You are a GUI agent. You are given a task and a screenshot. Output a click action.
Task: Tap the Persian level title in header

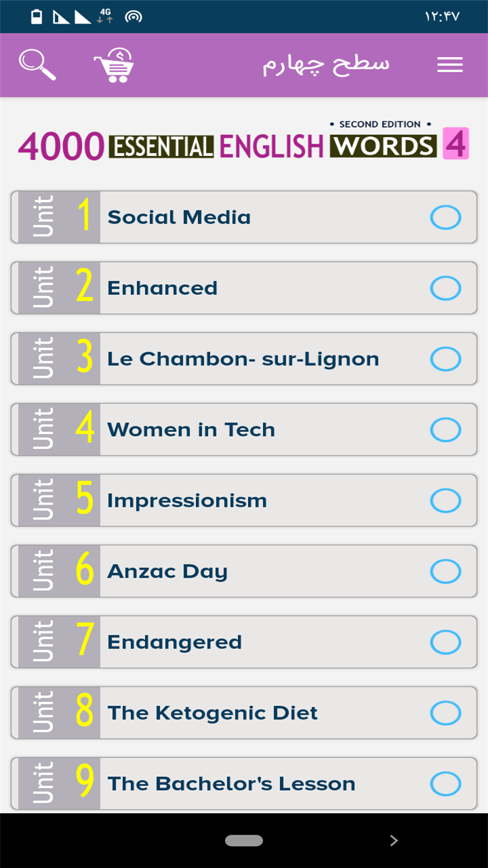coord(326,65)
